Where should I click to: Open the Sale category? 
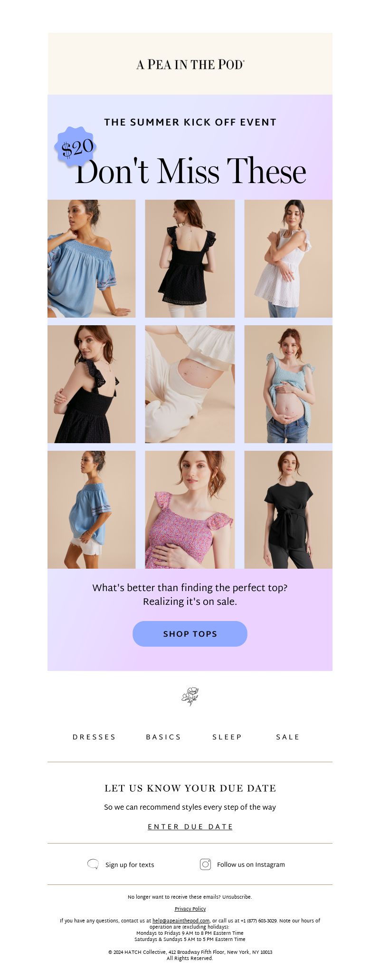pyautogui.click(x=288, y=737)
